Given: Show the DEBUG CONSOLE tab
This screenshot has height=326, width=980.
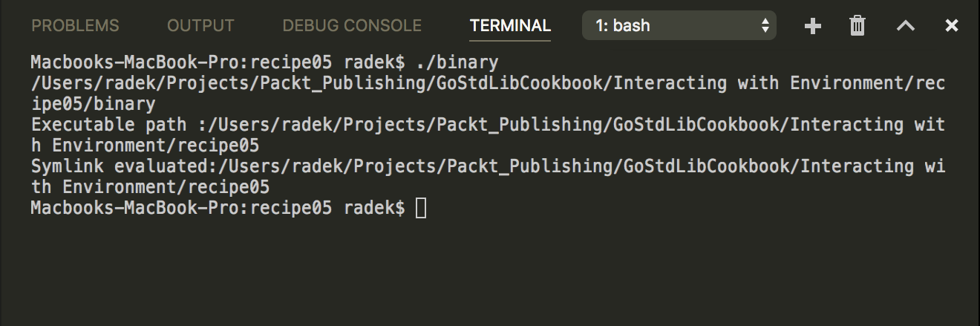Looking at the screenshot, I should click(352, 26).
